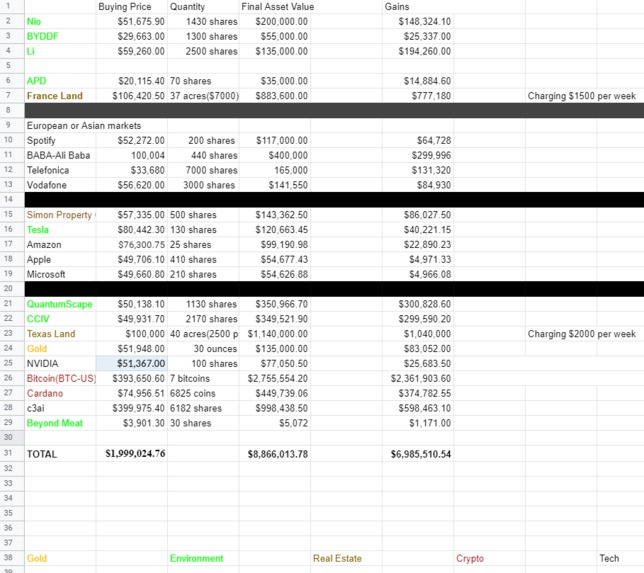Click the Texas Land cell
This screenshot has width=644, height=573.
60,334
